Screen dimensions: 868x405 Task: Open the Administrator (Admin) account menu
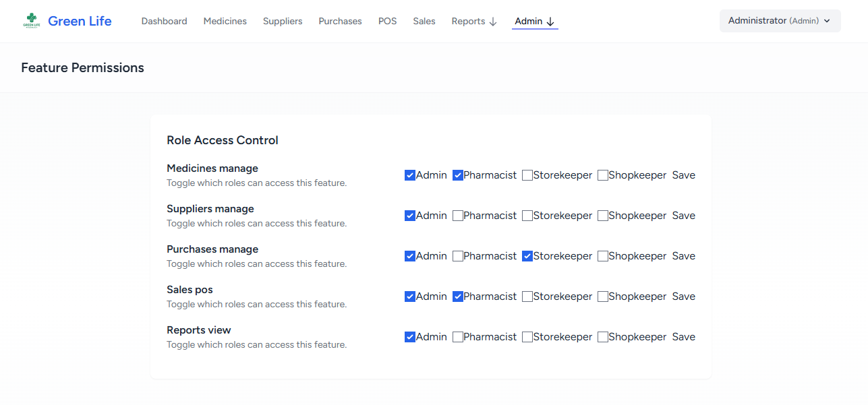[x=780, y=20]
